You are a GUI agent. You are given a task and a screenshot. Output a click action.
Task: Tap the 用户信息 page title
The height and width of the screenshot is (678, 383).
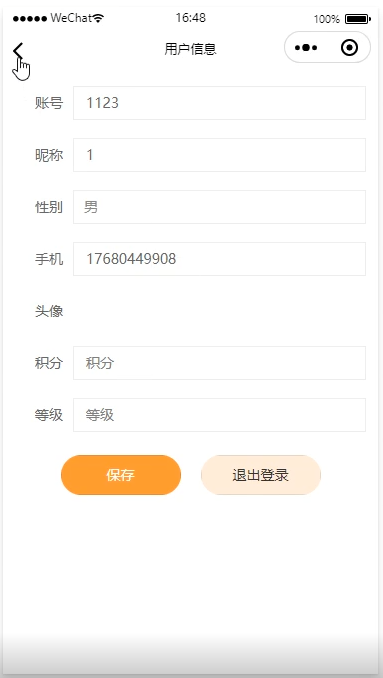(x=190, y=49)
